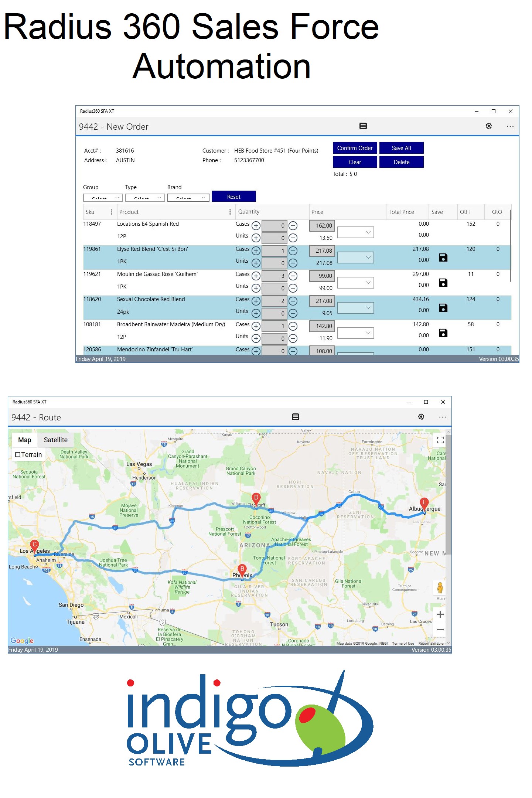Increase Cases for Elyse Red Blend
The image size is (532, 798).
[x=256, y=251]
